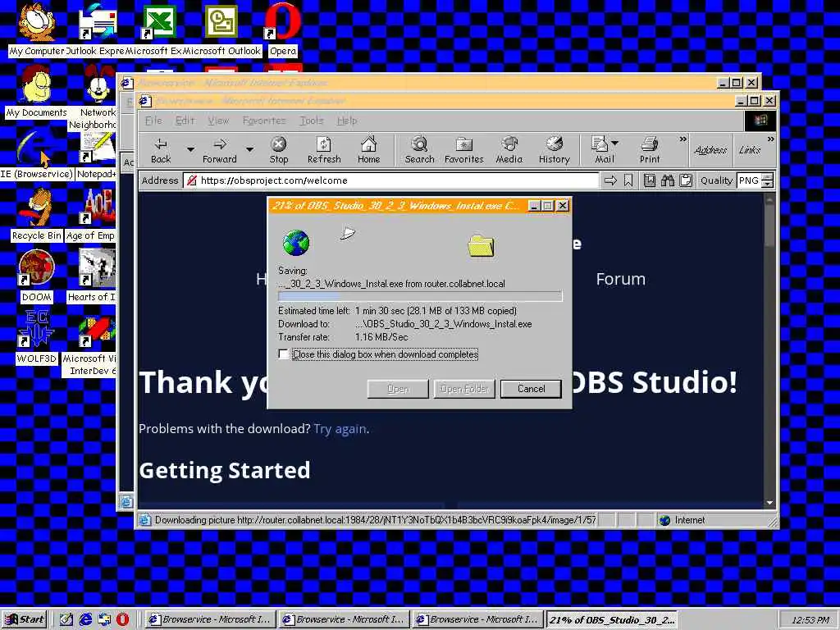Click the page vertical scrollbar thumb
Viewport: 840px width, 630px height.
coord(769,226)
